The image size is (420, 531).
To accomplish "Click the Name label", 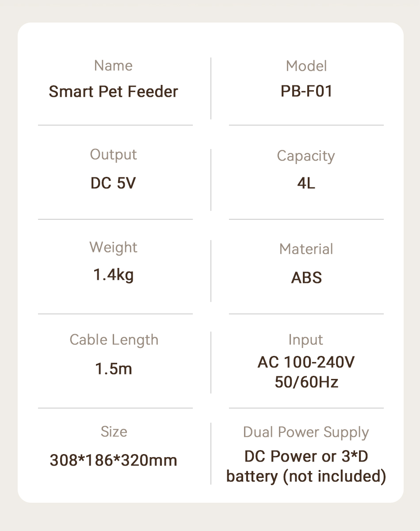I will pos(113,65).
